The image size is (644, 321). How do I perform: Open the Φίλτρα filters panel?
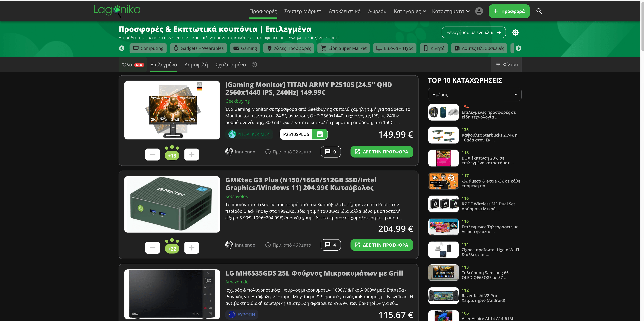(506, 65)
